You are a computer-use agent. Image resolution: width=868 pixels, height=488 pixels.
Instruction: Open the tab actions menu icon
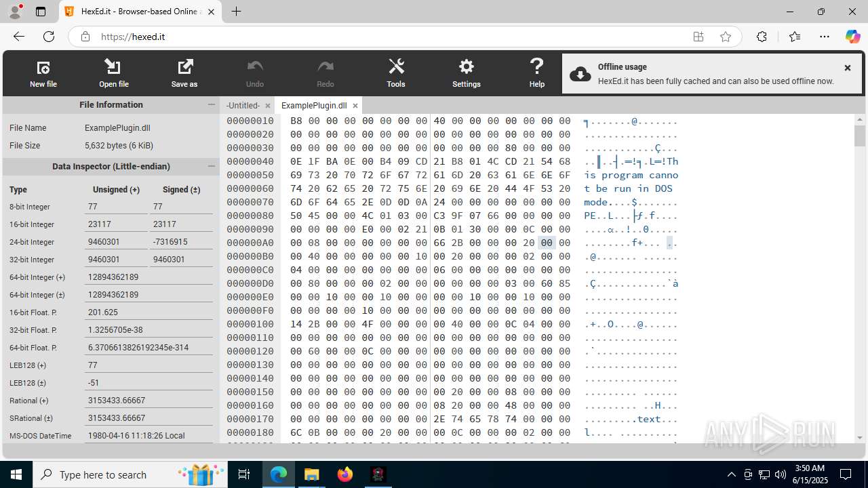tap(41, 12)
